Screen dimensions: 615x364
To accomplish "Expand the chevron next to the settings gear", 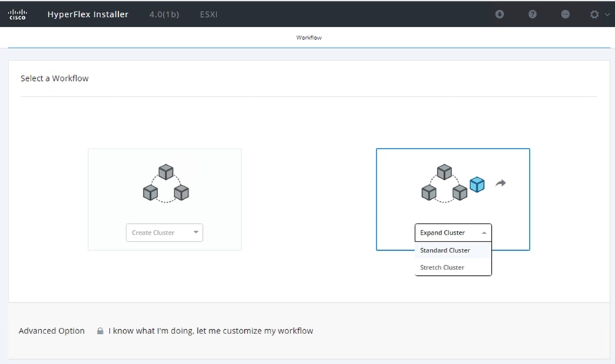I will (x=607, y=14).
